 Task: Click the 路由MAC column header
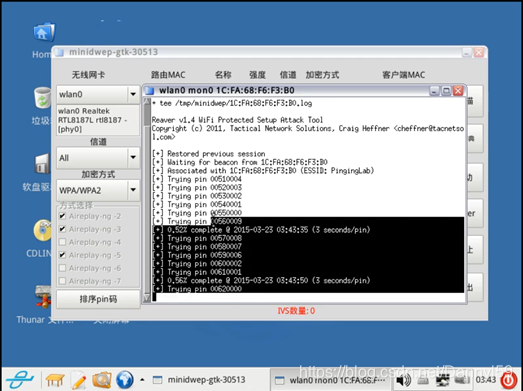pyautogui.click(x=168, y=75)
